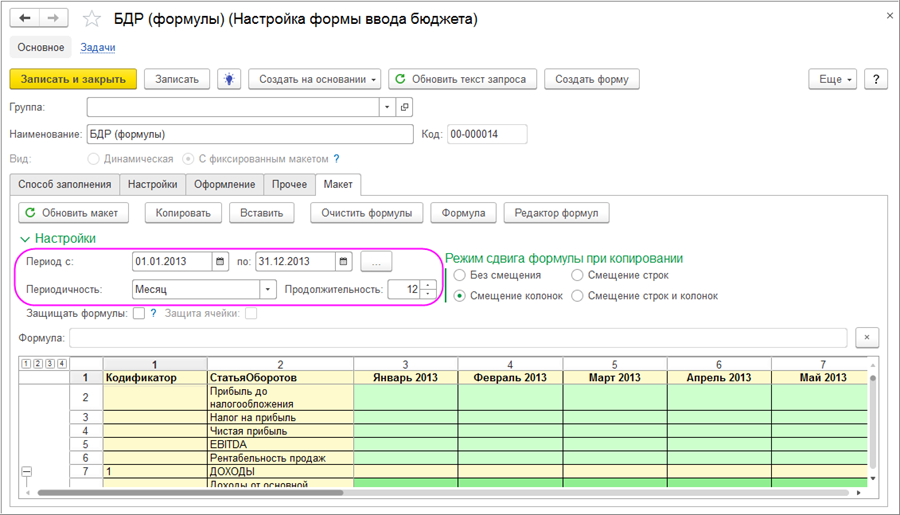Viewport: 900px width, 515px height.
Task: Click the light bulb icon button
Action: tap(230, 79)
